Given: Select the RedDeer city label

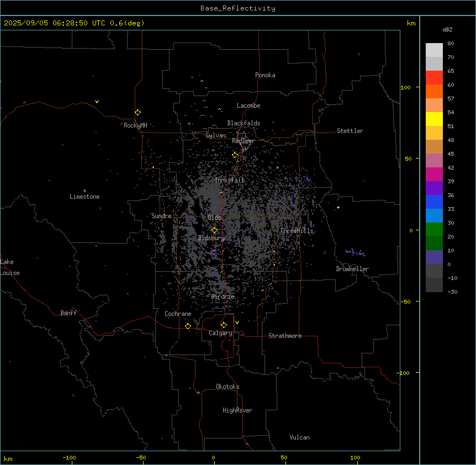Looking at the screenshot, I should pos(243,141).
